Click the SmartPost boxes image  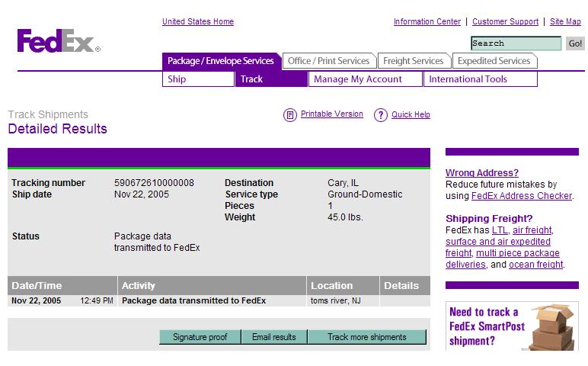tap(554, 326)
